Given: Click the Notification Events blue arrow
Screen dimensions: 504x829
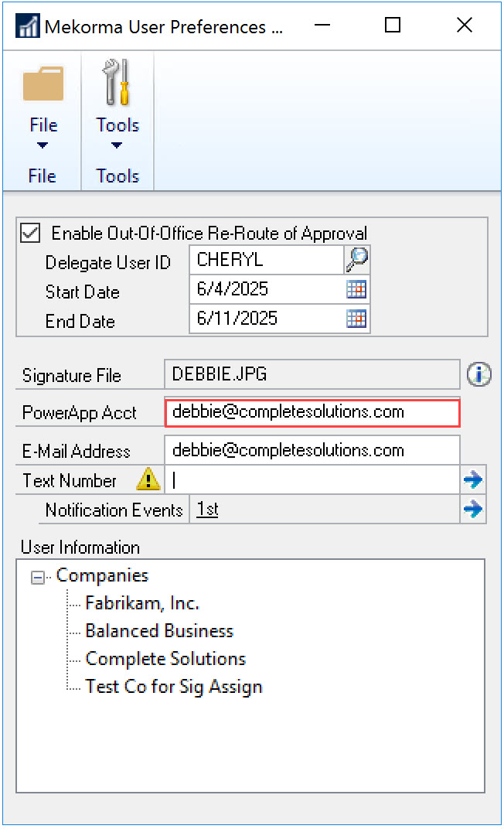Looking at the screenshot, I should [x=473, y=510].
